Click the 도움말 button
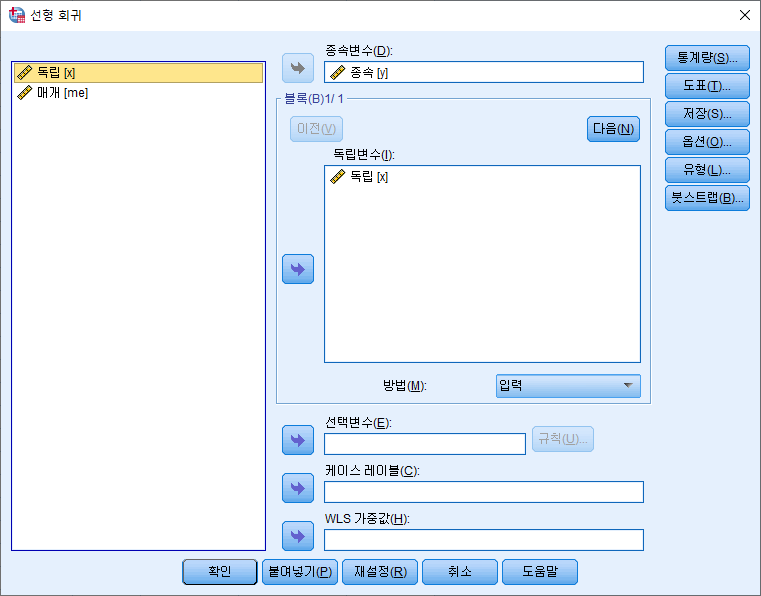The image size is (761, 596). tap(540, 572)
